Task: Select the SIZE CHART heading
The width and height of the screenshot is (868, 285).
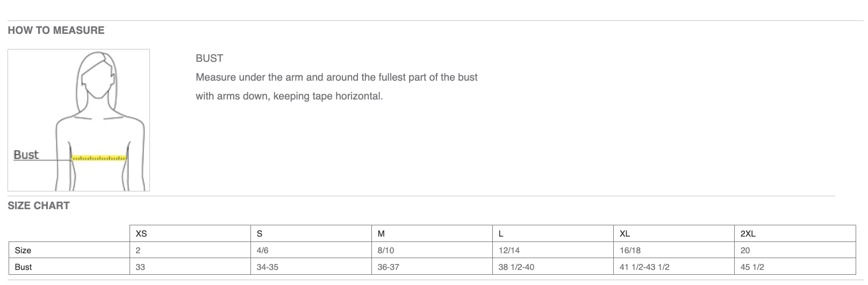Action: (x=39, y=205)
